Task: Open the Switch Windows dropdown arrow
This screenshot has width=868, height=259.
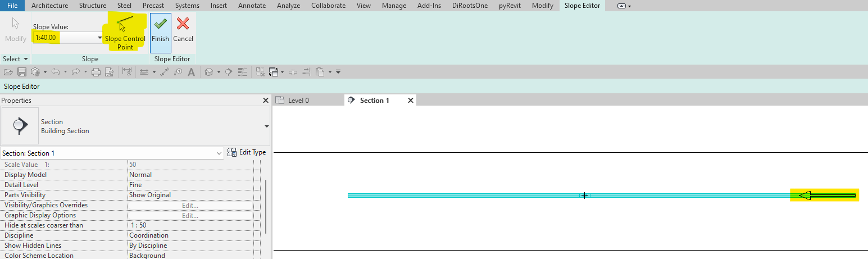Action: (283, 72)
